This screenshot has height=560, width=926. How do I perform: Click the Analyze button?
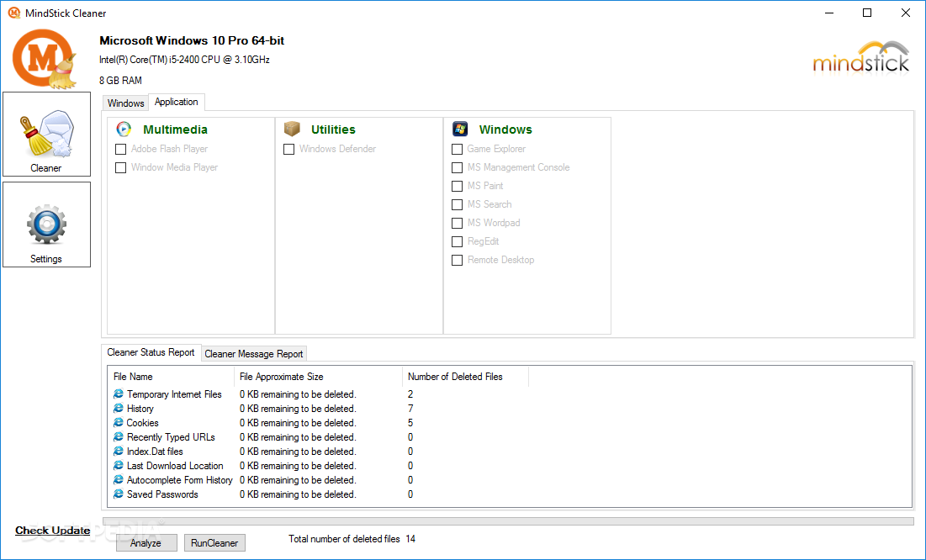tap(146, 543)
